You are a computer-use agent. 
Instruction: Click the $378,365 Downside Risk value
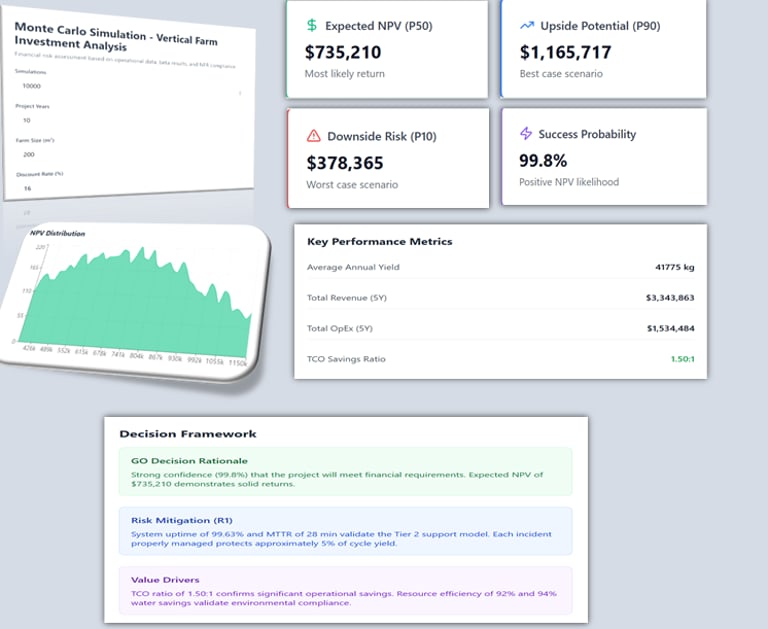point(345,163)
